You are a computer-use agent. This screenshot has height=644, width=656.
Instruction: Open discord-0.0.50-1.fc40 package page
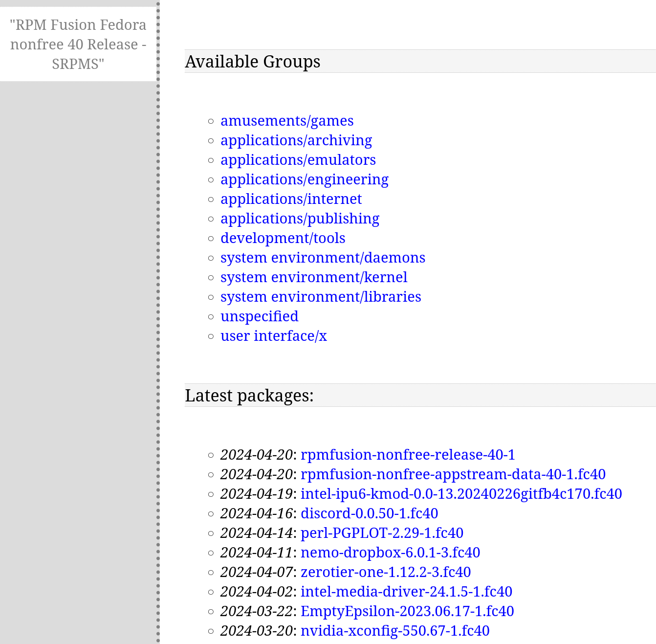click(x=370, y=513)
